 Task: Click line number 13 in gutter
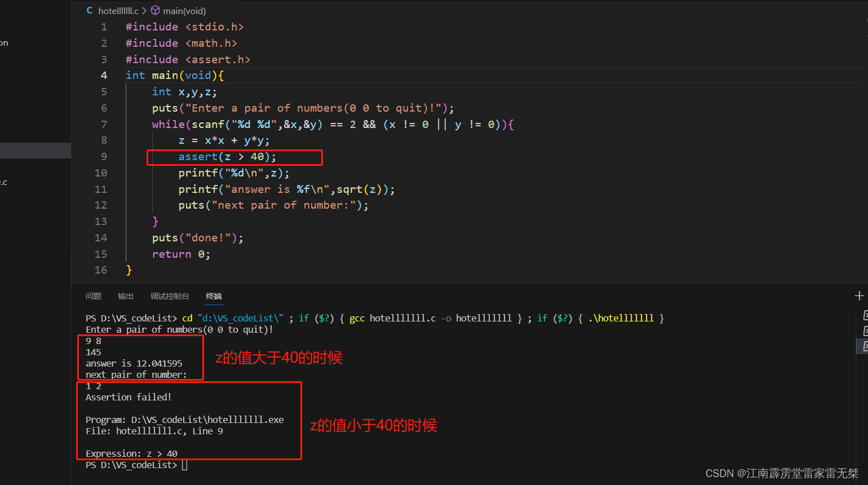pyautogui.click(x=101, y=222)
